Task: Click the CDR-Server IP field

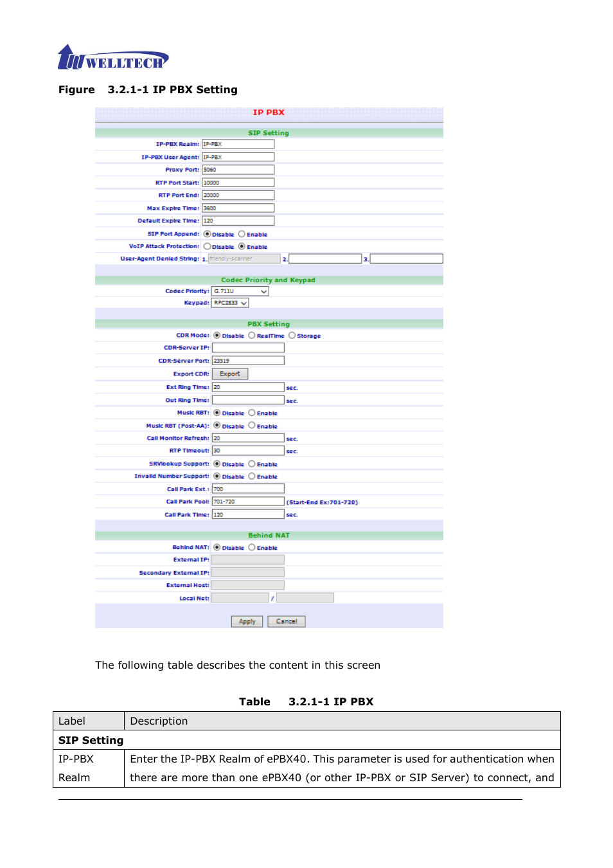Action: pyautogui.click(x=249, y=348)
